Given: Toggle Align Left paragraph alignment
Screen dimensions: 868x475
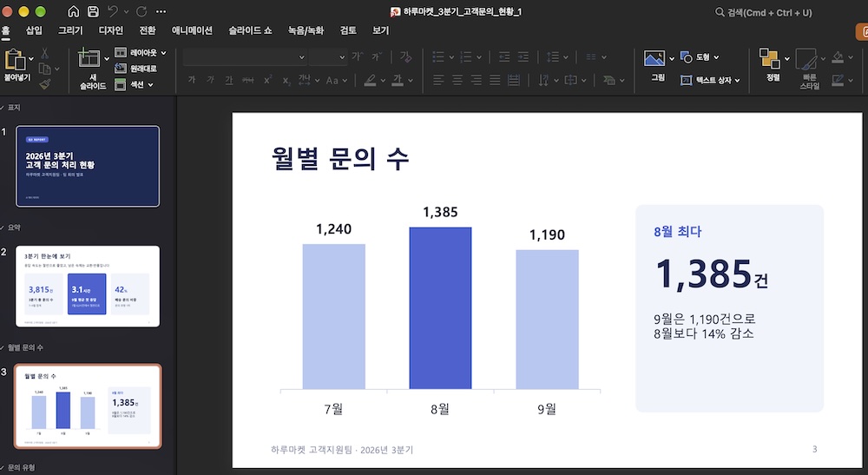Looking at the screenshot, I should [438, 80].
